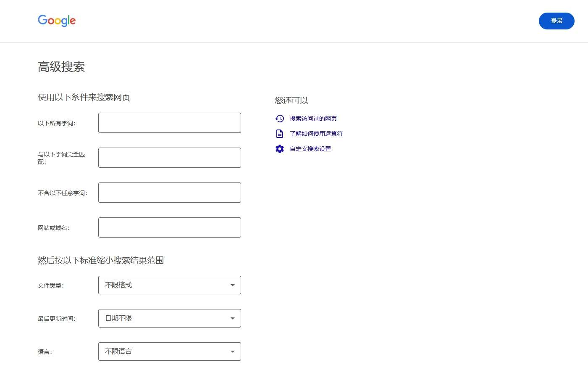The width and height of the screenshot is (588, 370).
Task: Focus the 以下所有字词 input field
Action: point(170,123)
